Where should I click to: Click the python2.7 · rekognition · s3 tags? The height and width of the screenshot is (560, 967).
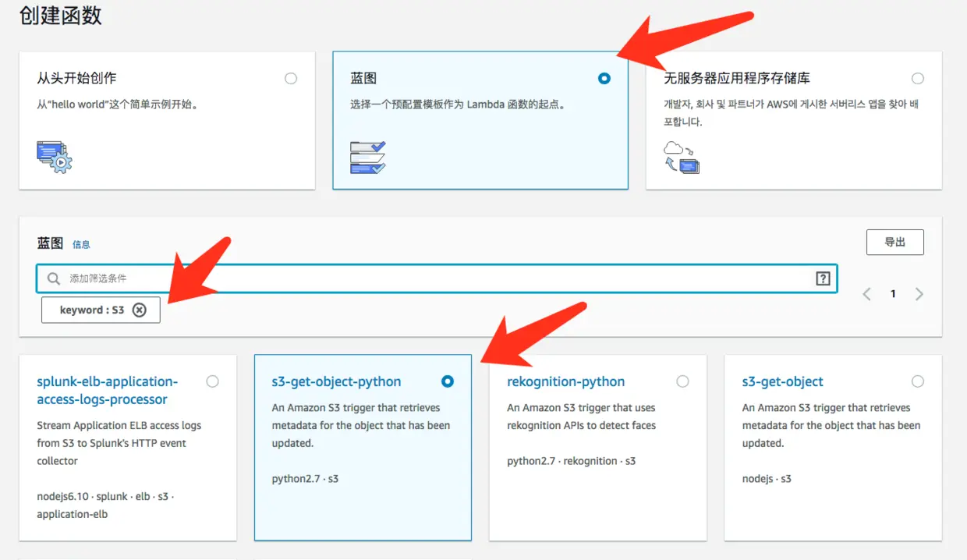[571, 461]
